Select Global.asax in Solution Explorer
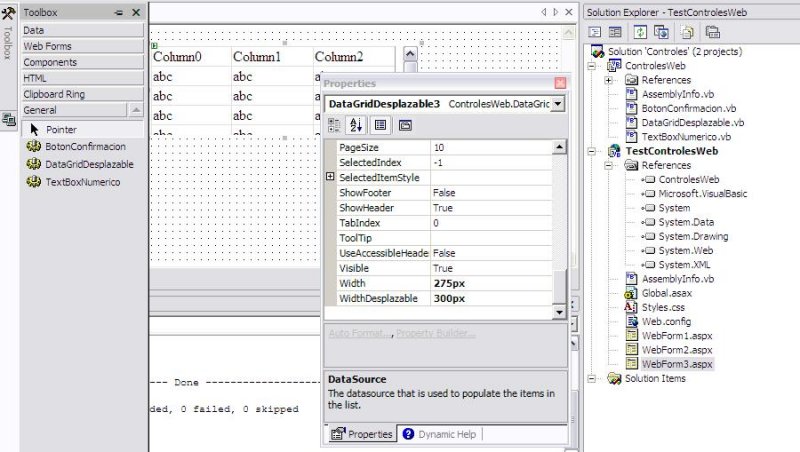Image resolution: width=800 pixels, height=452 pixels. pyautogui.click(x=666, y=293)
